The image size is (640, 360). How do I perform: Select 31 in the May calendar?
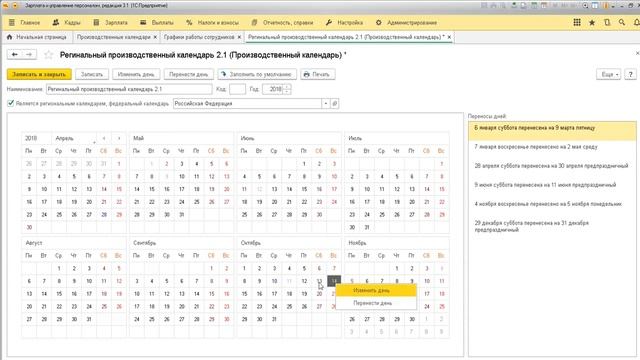pos(182,215)
